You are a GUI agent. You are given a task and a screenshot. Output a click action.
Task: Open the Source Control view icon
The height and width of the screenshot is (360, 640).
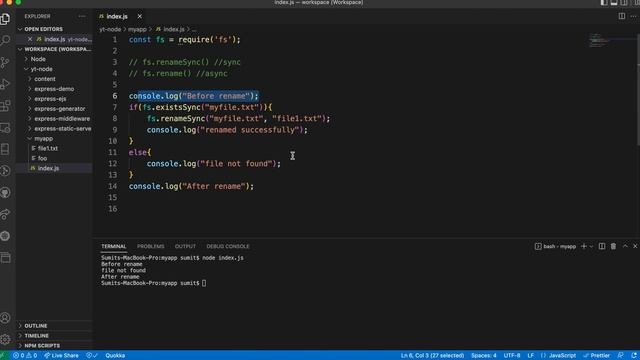5,62
